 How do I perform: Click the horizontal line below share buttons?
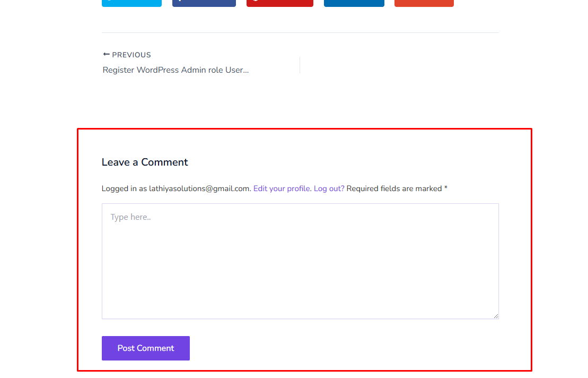click(x=300, y=32)
